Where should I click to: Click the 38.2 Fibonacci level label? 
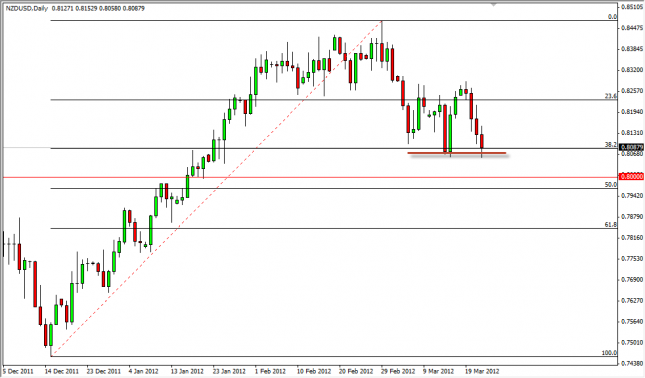[x=611, y=144]
